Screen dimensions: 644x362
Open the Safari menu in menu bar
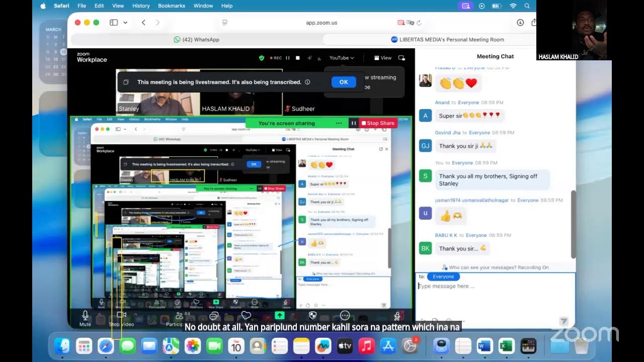click(x=61, y=6)
